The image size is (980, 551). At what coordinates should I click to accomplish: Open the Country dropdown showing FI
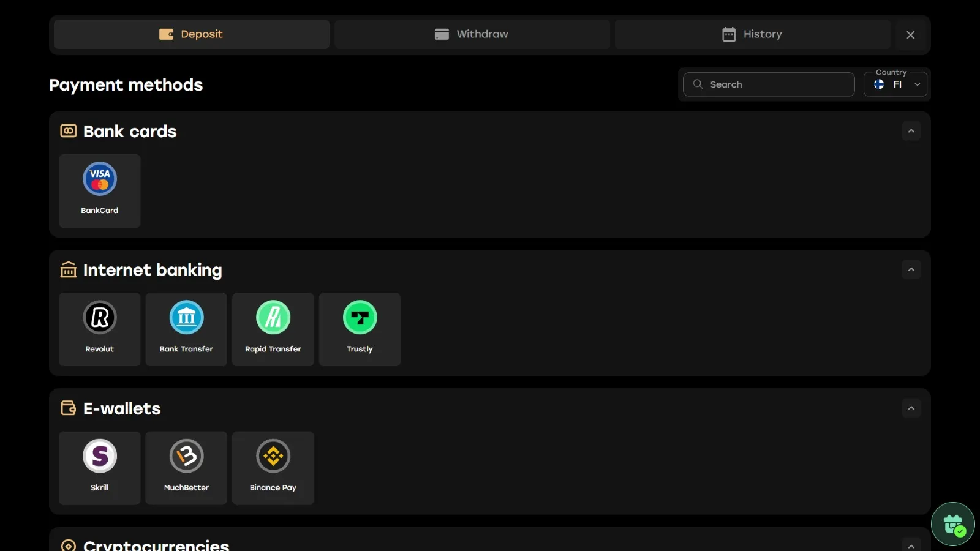895,84
